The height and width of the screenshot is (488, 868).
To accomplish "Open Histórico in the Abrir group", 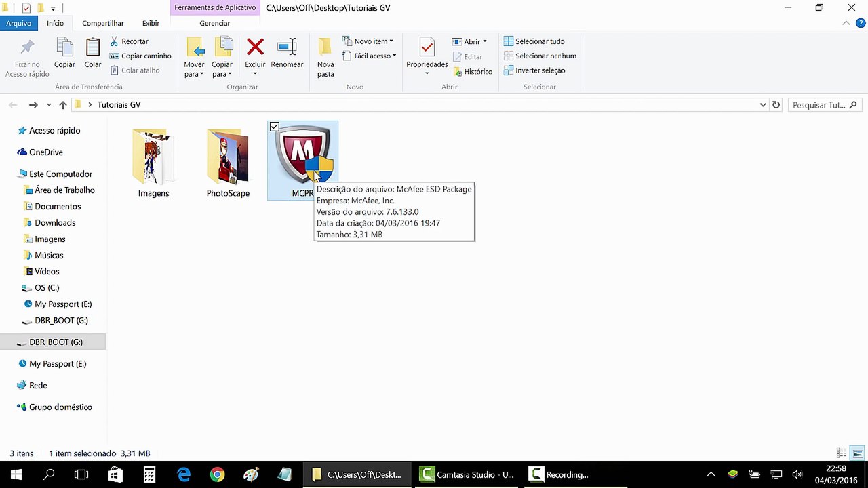I will pos(472,71).
